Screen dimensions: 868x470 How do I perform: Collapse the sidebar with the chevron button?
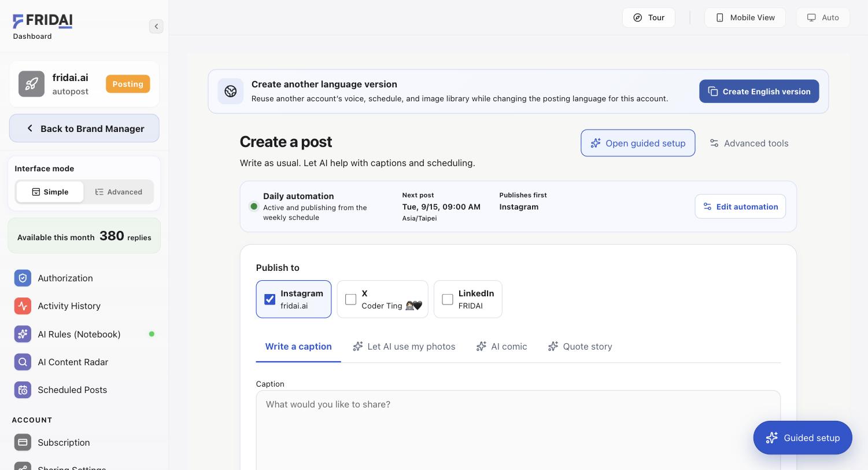(x=156, y=26)
